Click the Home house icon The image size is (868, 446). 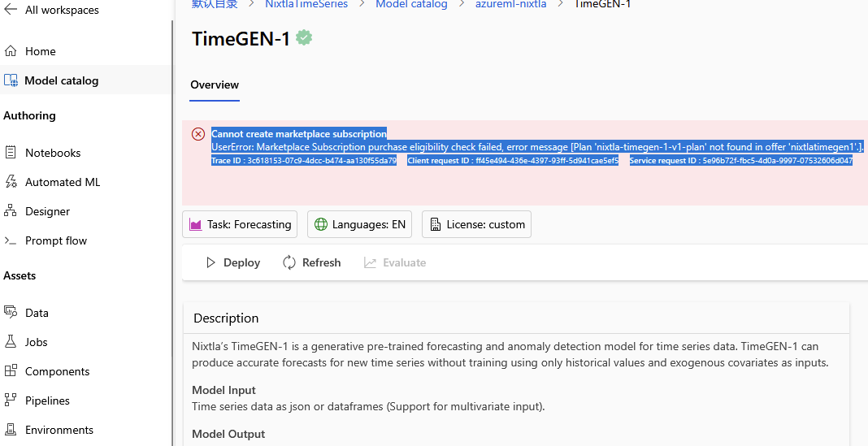(x=11, y=51)
